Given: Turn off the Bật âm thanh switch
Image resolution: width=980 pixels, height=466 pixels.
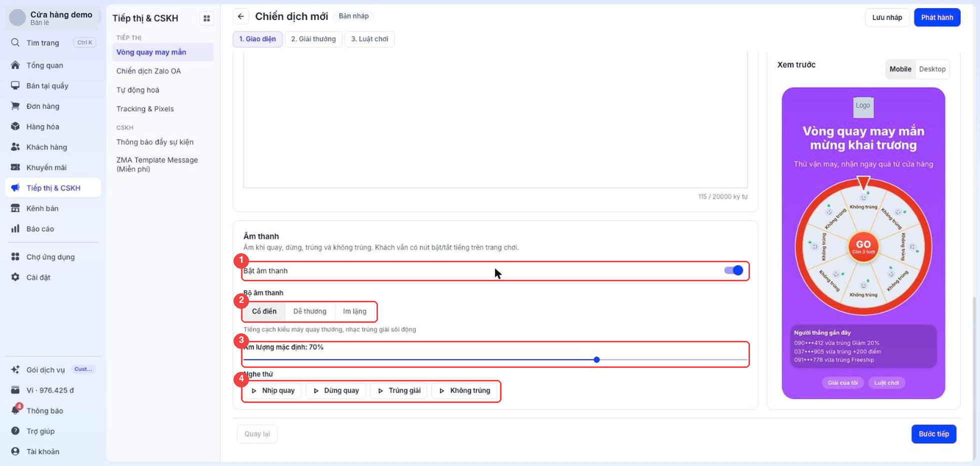Looking at the screenshot, I should [x=733, y=270].
